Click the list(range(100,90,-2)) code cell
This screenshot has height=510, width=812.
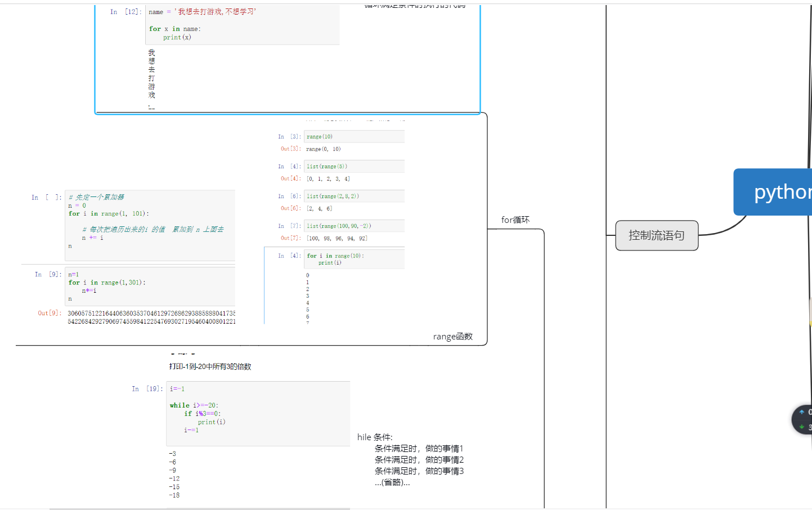pyautogui.click(x=353, y=226)
